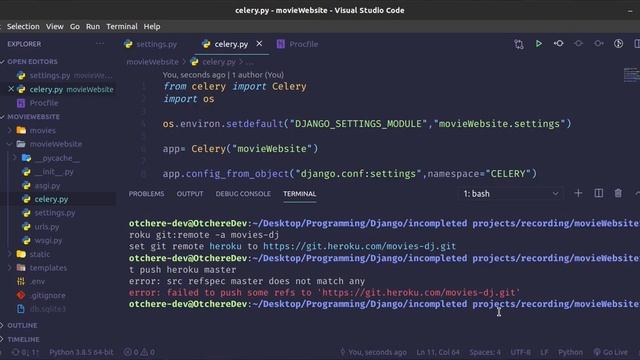Change LF end of line sequence
The image size is (640, 360).
click(x=544, y=352)
